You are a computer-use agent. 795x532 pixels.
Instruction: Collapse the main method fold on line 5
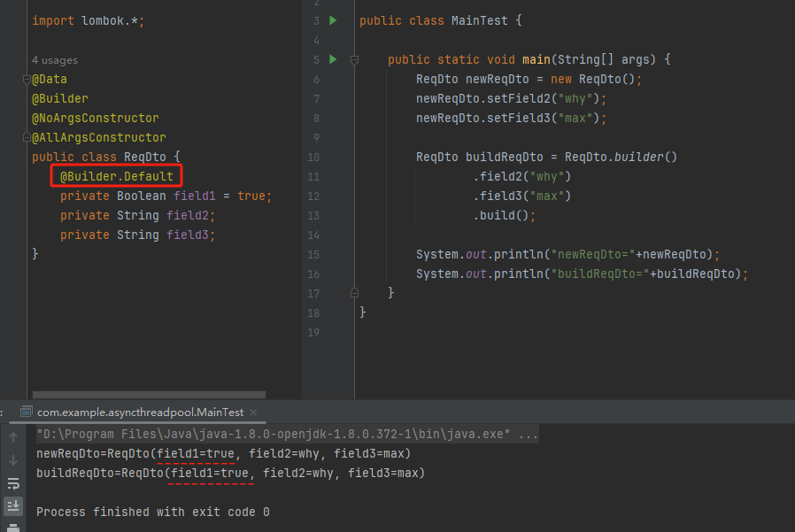tap(354, 60)
